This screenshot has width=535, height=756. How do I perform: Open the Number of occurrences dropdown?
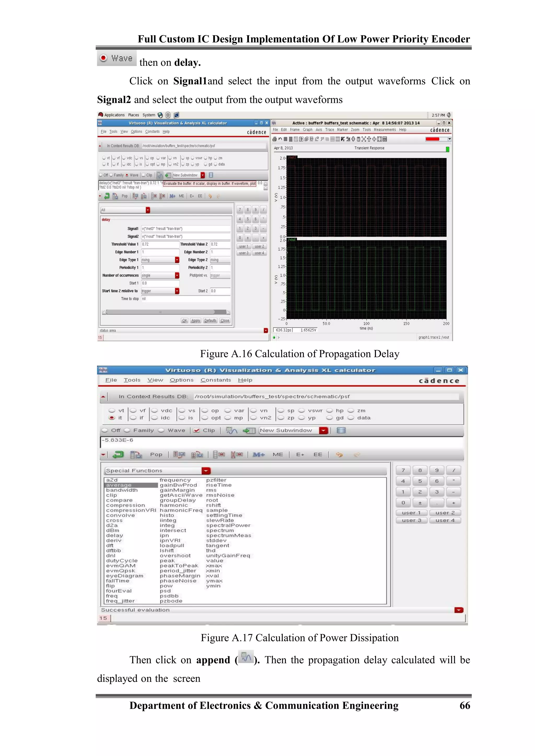click(x=177, y=276)
